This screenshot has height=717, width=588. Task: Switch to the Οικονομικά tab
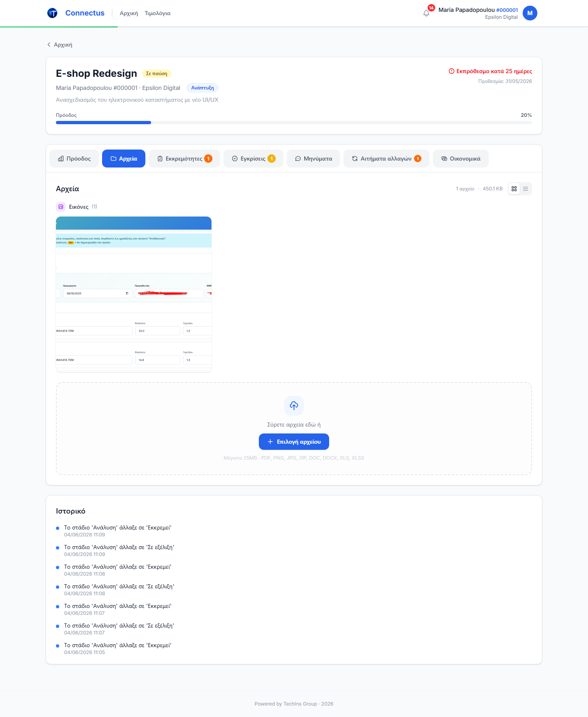tap(461, 159)
